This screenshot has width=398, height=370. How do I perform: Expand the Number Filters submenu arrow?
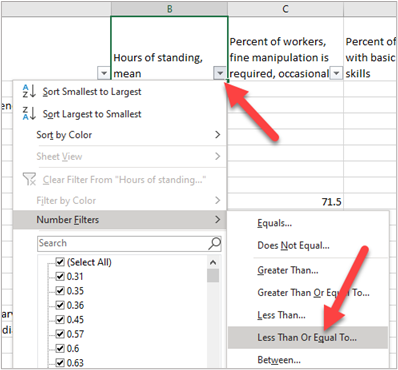(x=217, y=220)
